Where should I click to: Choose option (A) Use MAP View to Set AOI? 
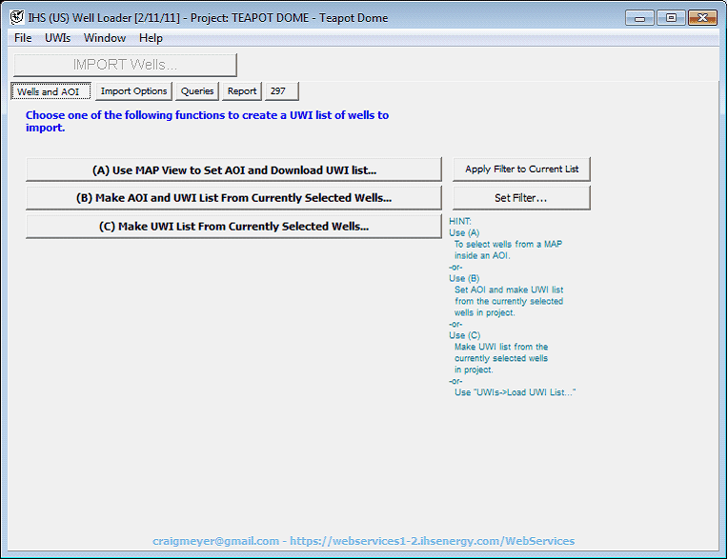[x=233, y=170]
